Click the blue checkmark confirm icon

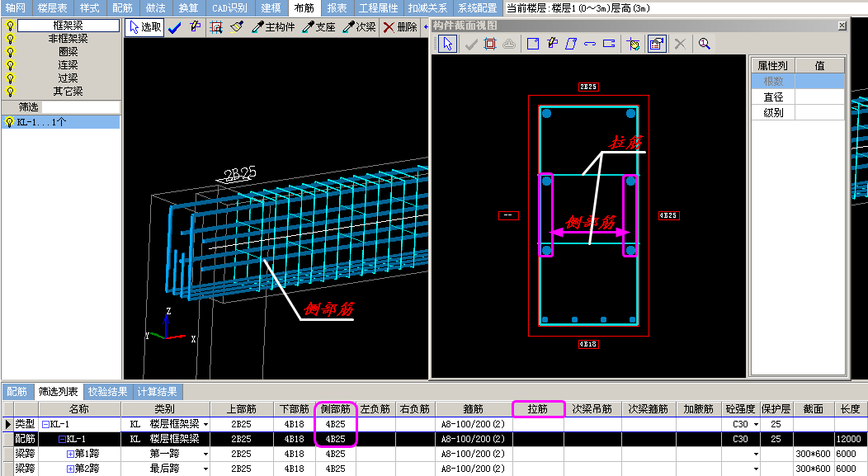175,27
